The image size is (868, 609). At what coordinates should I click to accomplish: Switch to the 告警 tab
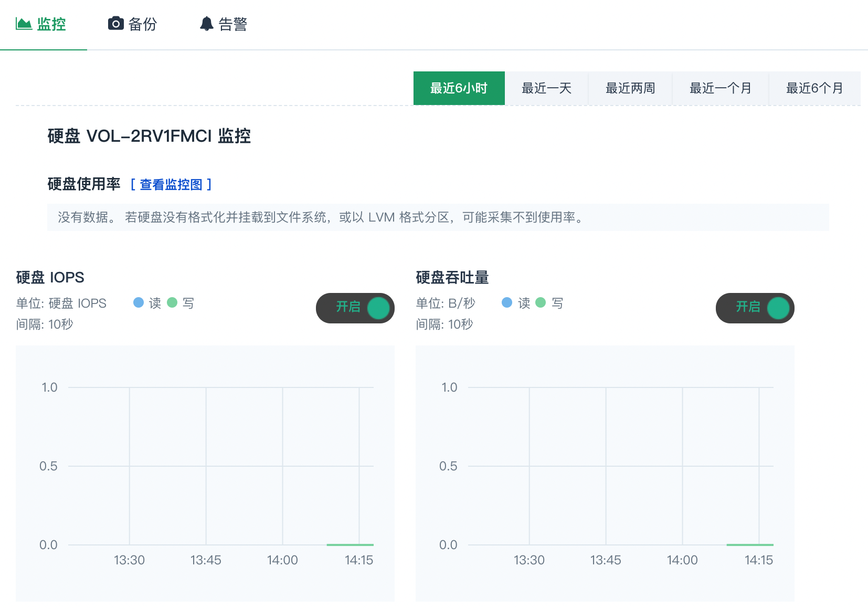click(224, 24)
